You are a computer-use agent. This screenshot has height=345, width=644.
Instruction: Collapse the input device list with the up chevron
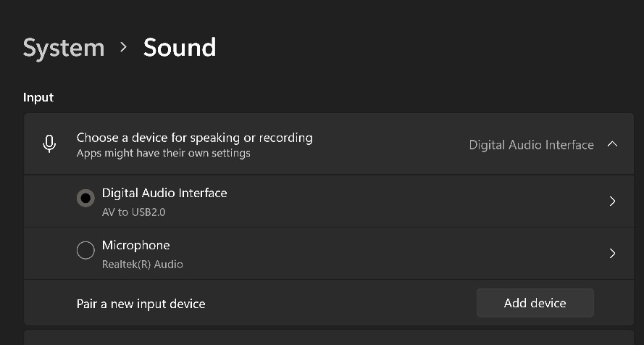[x=612, y=144]
